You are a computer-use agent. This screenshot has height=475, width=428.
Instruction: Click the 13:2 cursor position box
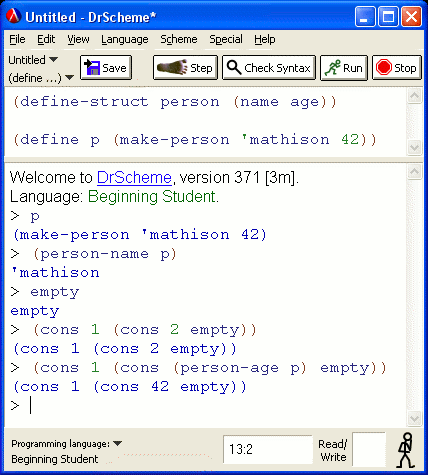[268, 449]
